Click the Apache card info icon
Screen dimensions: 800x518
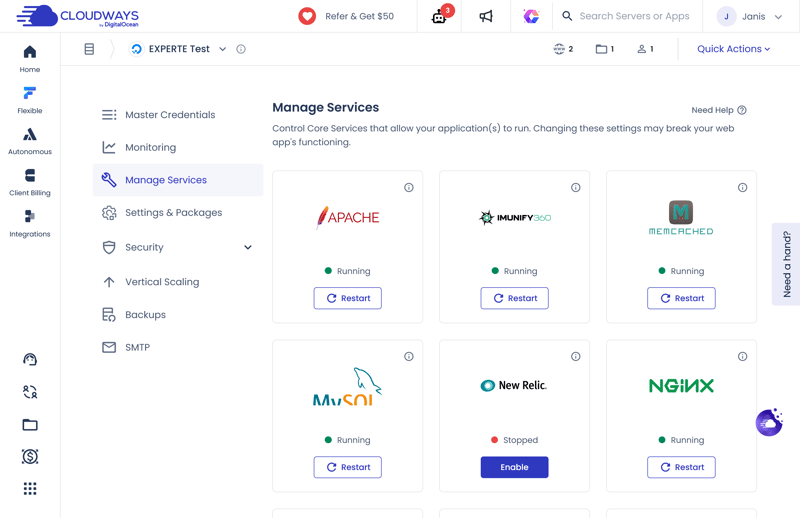tap(409, 188)
